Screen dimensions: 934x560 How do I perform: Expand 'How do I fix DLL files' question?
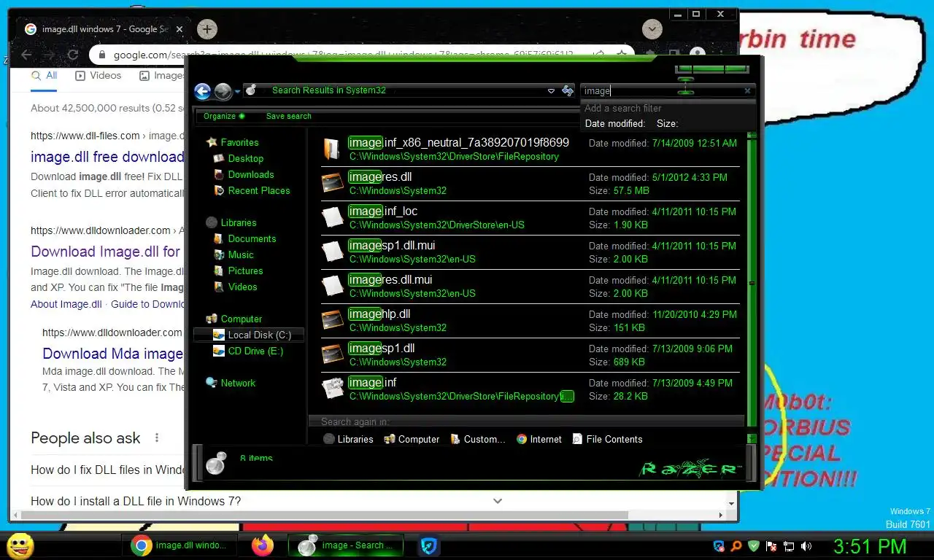[x=107, y=470]
